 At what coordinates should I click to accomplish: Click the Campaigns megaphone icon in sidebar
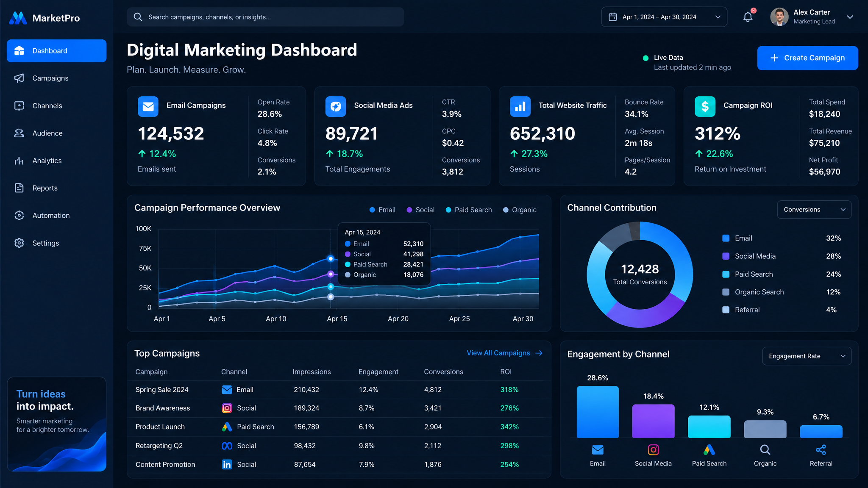pos(19,78)
